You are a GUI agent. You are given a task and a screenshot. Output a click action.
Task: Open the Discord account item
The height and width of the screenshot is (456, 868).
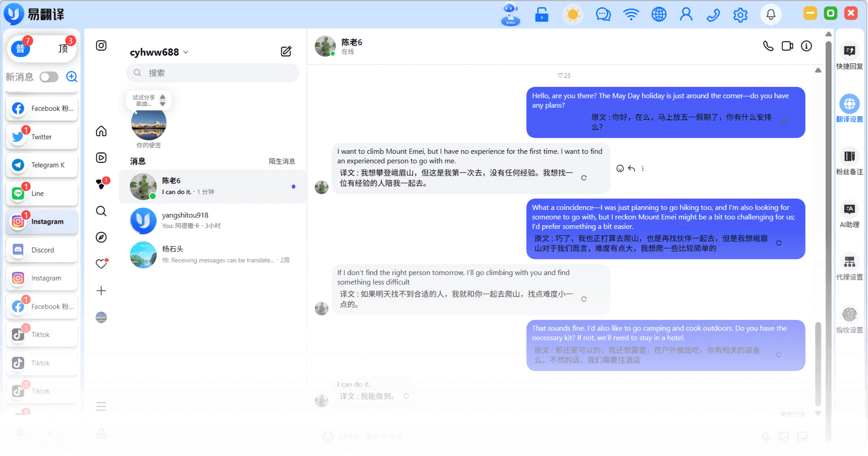tap(42, 250)
